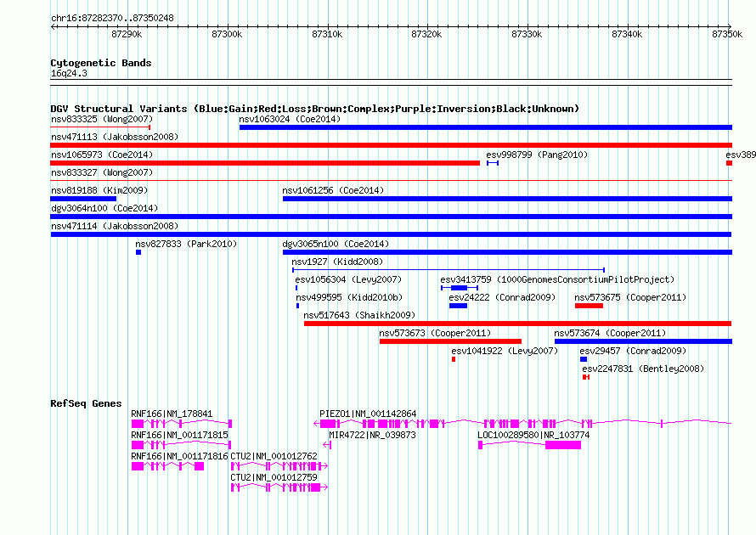Click the nsv833325 (Wong2007) variant label
The width and height of the screenshot is (756, 535).
click(102, 119)
